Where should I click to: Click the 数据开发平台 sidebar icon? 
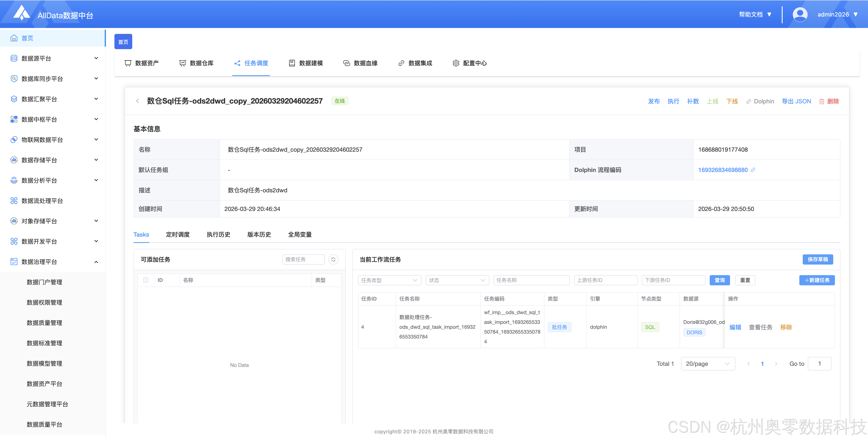pyautogui.click(x=14, y=241)
